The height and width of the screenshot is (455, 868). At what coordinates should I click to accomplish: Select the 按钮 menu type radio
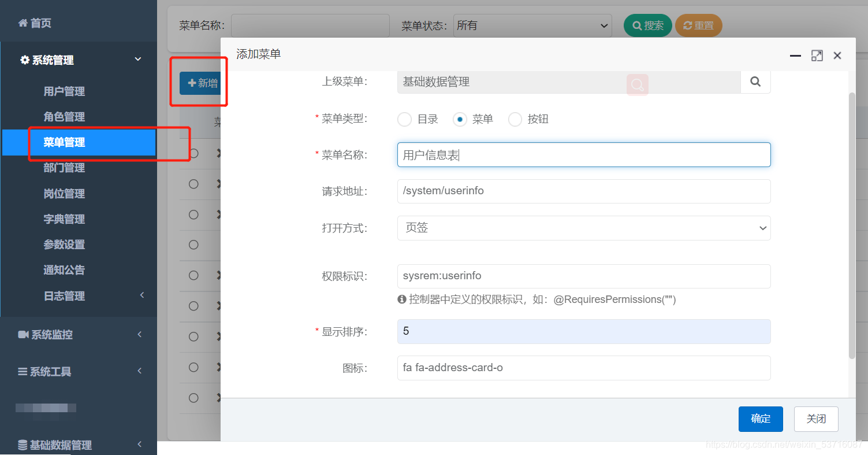515,119
